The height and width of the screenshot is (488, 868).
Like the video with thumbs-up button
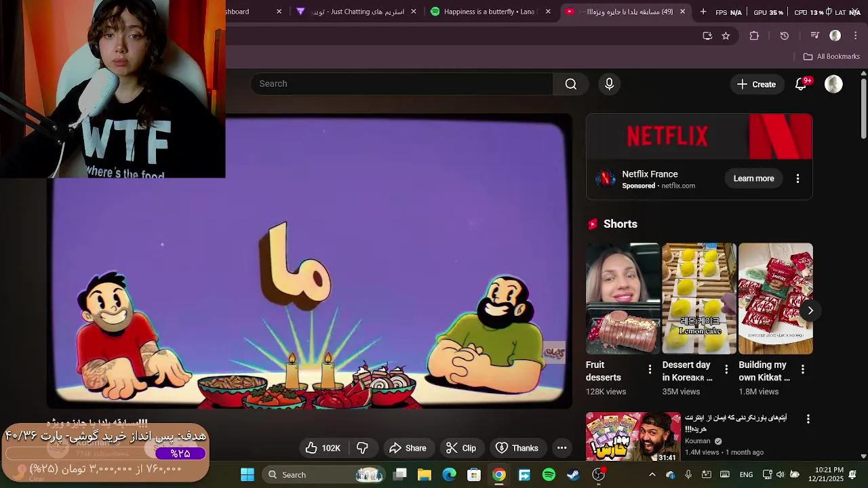click(x=323, y=448)
